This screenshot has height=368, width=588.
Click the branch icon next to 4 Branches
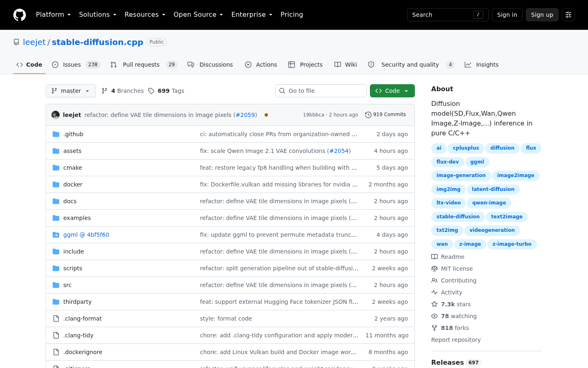105,91
